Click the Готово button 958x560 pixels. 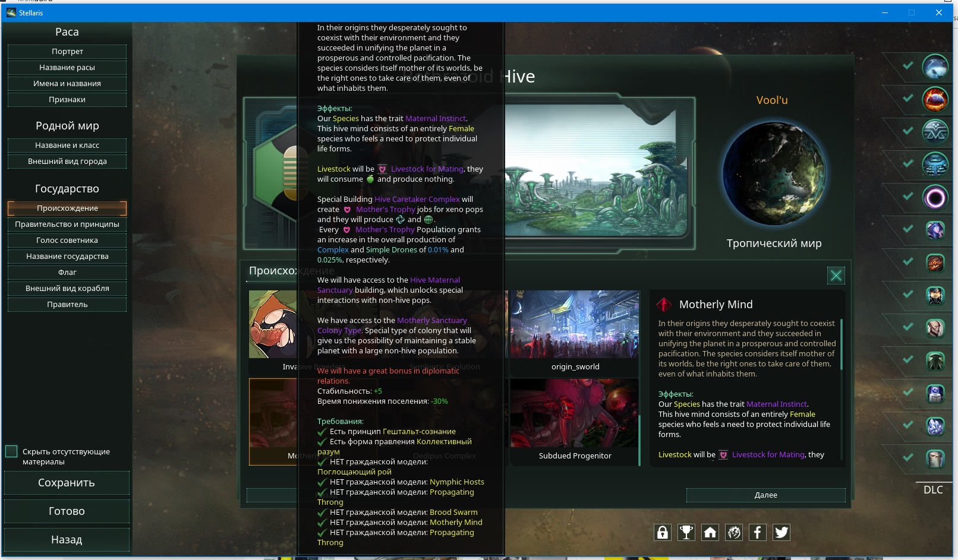67,511
